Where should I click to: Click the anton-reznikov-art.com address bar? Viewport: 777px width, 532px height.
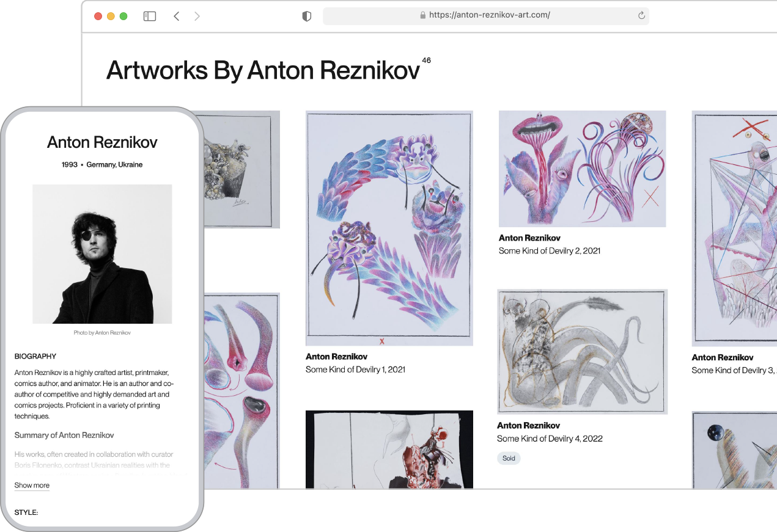pos(489,15)
